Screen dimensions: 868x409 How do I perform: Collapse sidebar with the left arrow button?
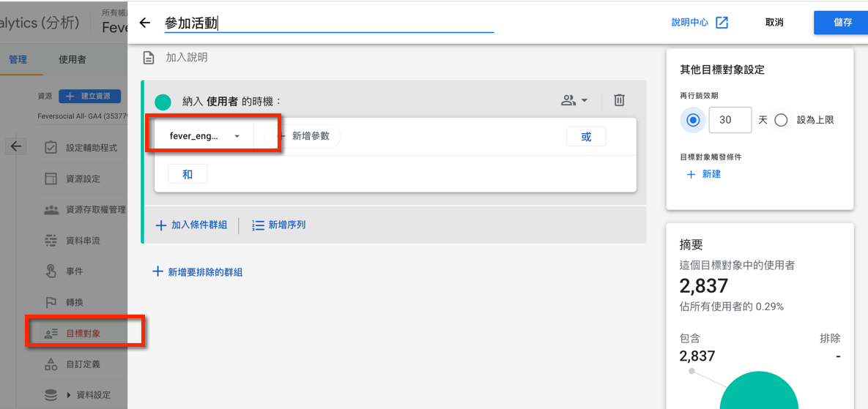point(16,146)
